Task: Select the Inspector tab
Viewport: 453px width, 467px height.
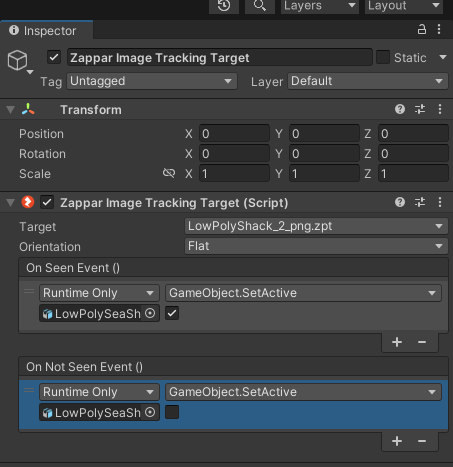Action: pos(46,31)
